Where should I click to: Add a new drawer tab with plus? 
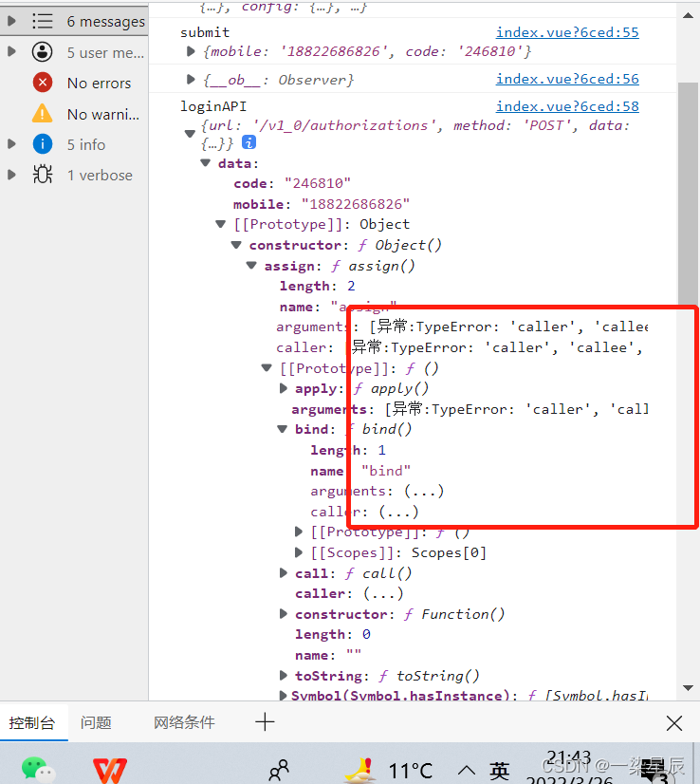tap(265, 722)
